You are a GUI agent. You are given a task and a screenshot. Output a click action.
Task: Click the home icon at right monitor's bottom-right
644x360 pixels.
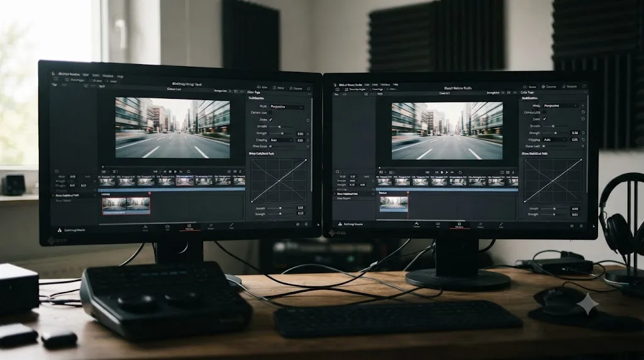pyautogui.click(x=572, y=225)
